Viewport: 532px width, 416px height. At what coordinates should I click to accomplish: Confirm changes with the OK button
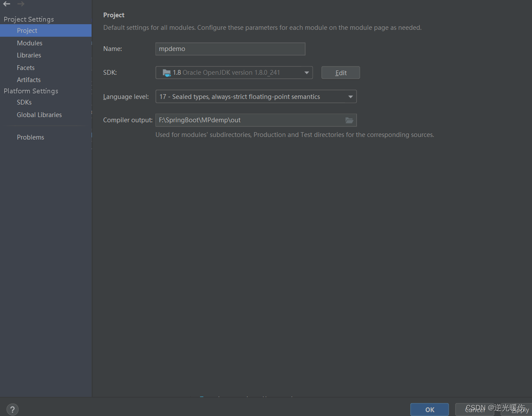(x=429, y=409)
